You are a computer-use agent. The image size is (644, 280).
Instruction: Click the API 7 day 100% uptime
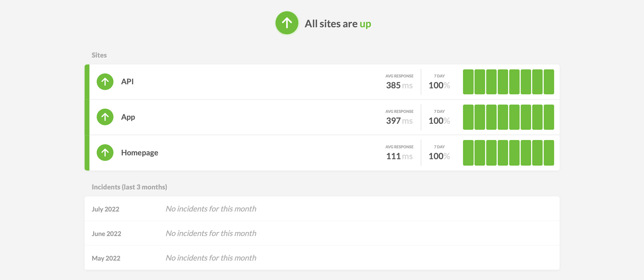click(x=439, y=85)
